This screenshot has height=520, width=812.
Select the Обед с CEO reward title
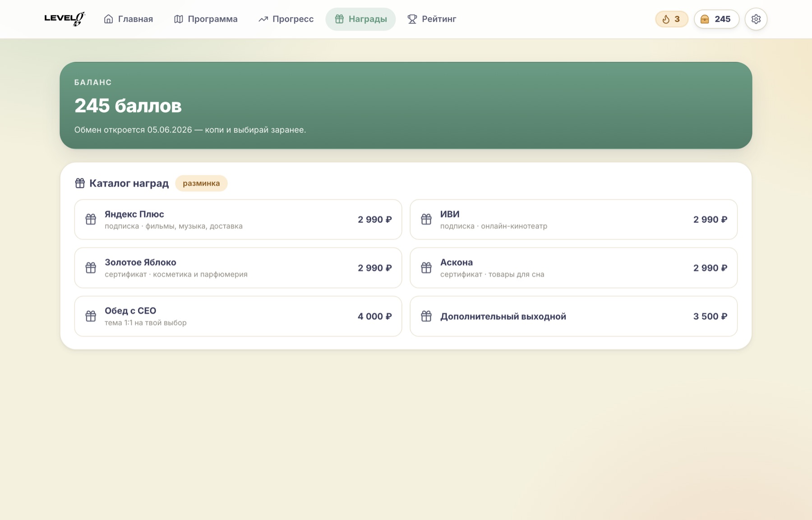130,311
